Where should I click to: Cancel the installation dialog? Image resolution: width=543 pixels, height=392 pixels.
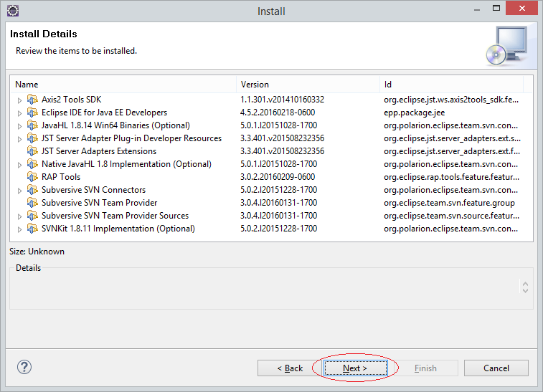[496, 368]
